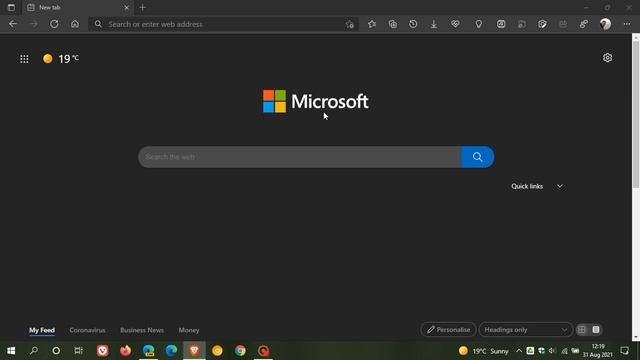Screen dimensions: 640x360
Task: Open Task View on the taskbar
Action: pyautogui.click(x=78, y=351)
